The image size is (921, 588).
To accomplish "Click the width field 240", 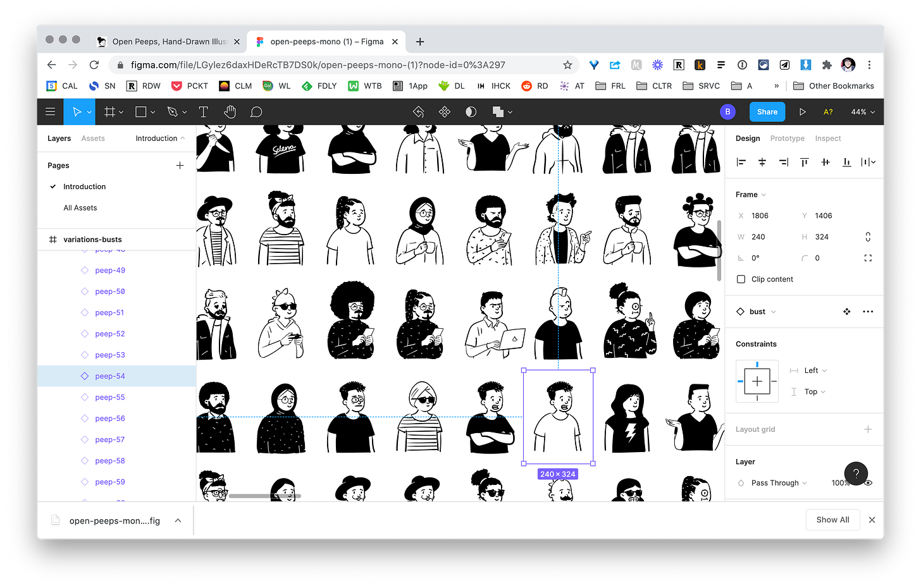I will [x=758, y=237].
